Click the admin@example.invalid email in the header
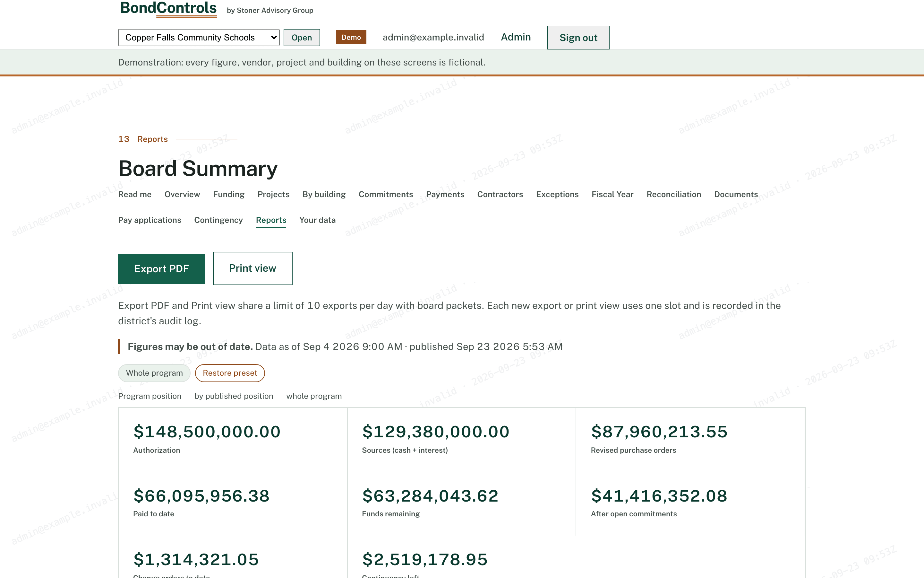 [x=433, y=37]
